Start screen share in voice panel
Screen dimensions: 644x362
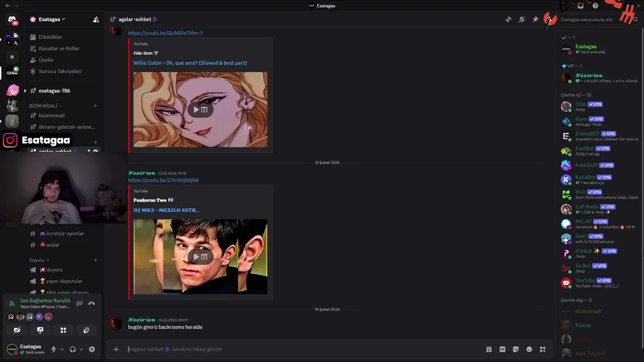40,330
